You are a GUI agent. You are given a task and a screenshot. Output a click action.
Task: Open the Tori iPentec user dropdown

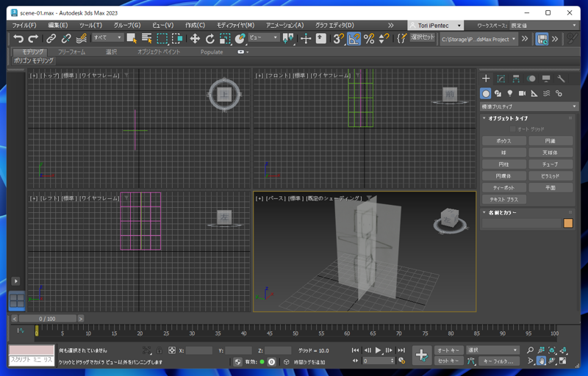(435, 26)
